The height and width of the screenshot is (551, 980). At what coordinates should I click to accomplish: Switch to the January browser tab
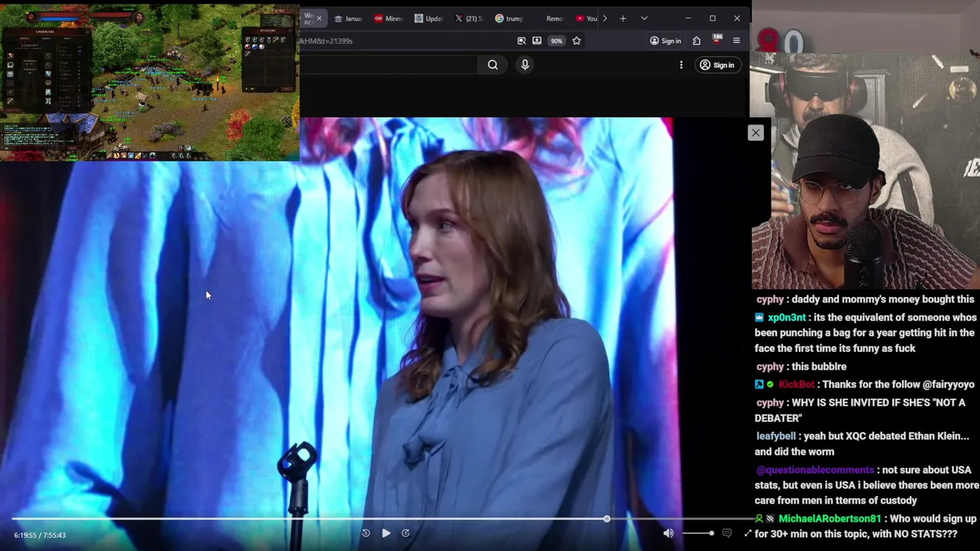348,18
